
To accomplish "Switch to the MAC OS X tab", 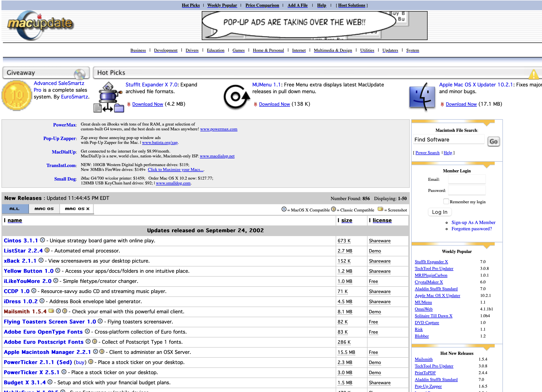I will coord(77,209).
